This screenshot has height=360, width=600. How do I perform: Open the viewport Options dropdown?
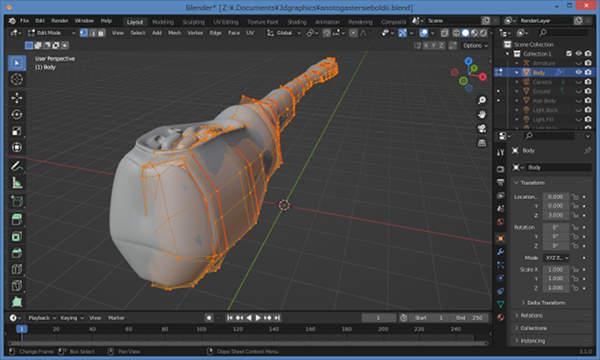[x=475, y=46]
